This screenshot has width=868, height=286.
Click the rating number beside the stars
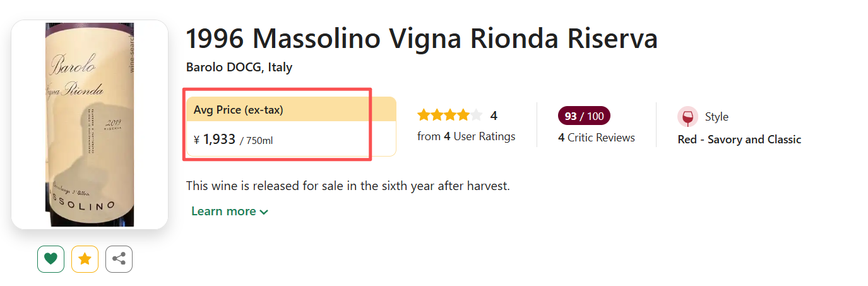[x=494, y=116]
